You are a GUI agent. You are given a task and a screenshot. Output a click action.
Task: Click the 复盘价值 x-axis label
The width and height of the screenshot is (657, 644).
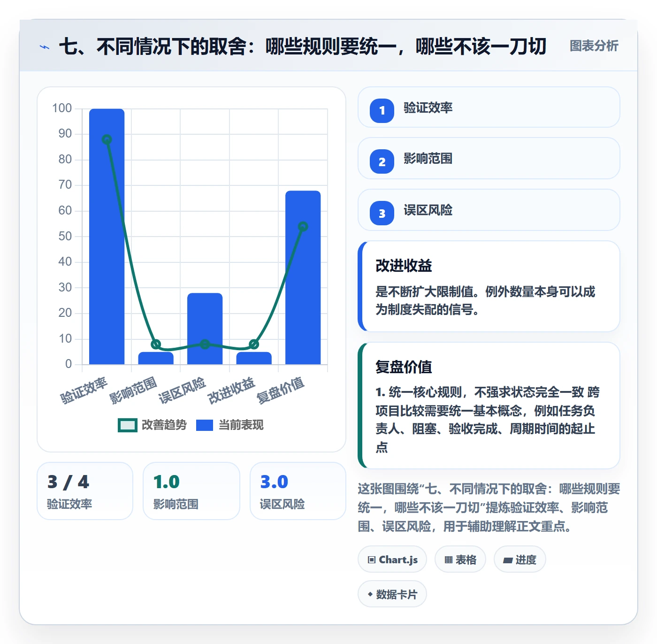[281, 391]
